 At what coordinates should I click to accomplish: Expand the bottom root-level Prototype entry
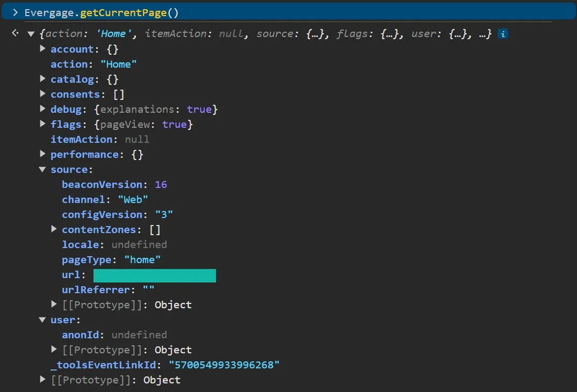[x=43, y=380]
